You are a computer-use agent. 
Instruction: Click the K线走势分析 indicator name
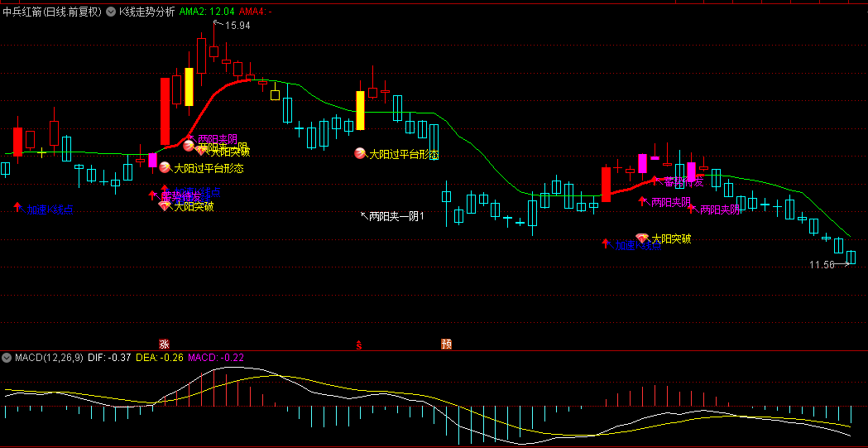147,11
